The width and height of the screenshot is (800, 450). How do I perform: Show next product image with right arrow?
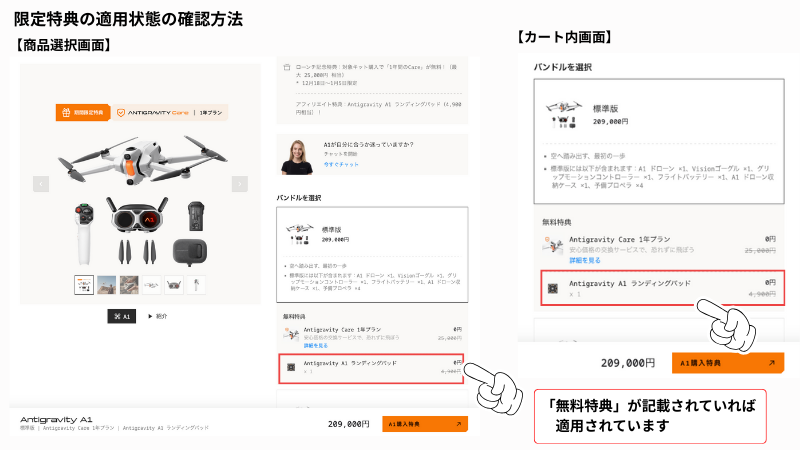(240, 184)
